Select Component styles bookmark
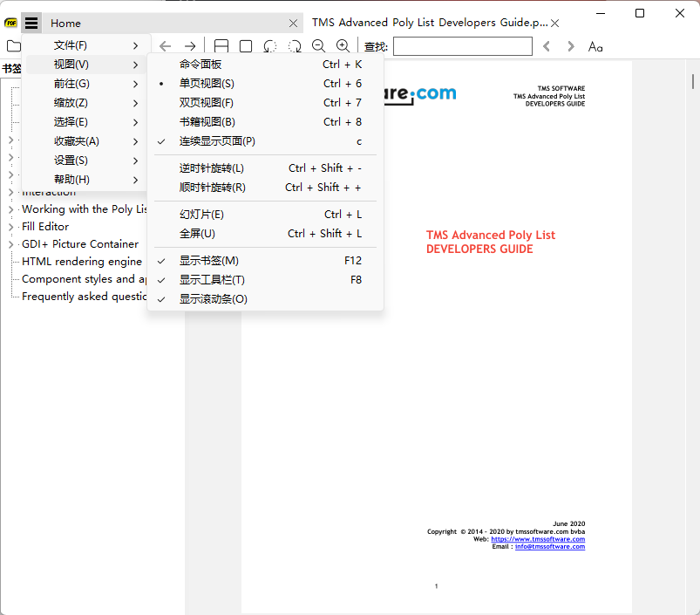The image size is (700, 615). click(x=84, y=279)
